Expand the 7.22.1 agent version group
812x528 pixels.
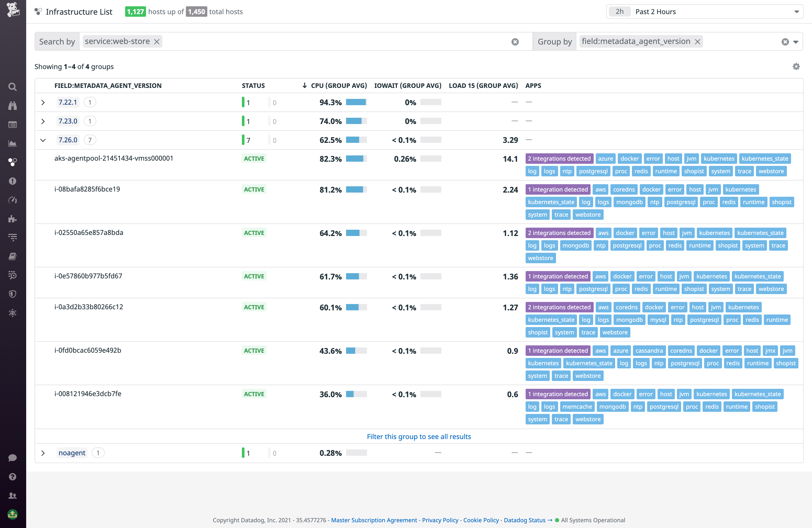coord(43,102)
